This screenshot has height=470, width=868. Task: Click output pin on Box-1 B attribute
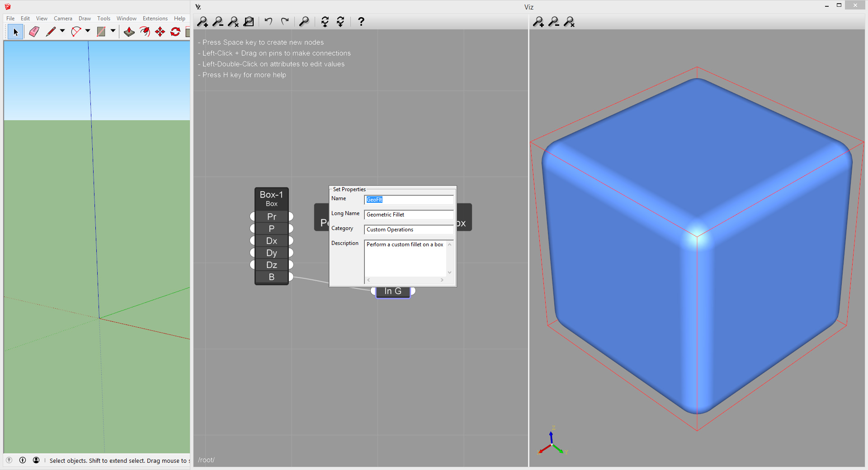click(291, 277)
